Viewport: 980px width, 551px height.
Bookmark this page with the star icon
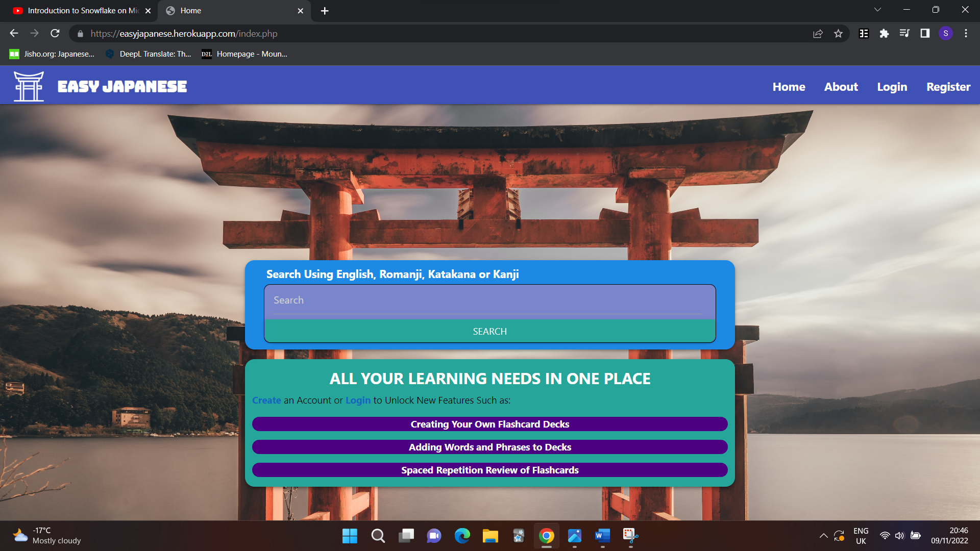[838, 34]
